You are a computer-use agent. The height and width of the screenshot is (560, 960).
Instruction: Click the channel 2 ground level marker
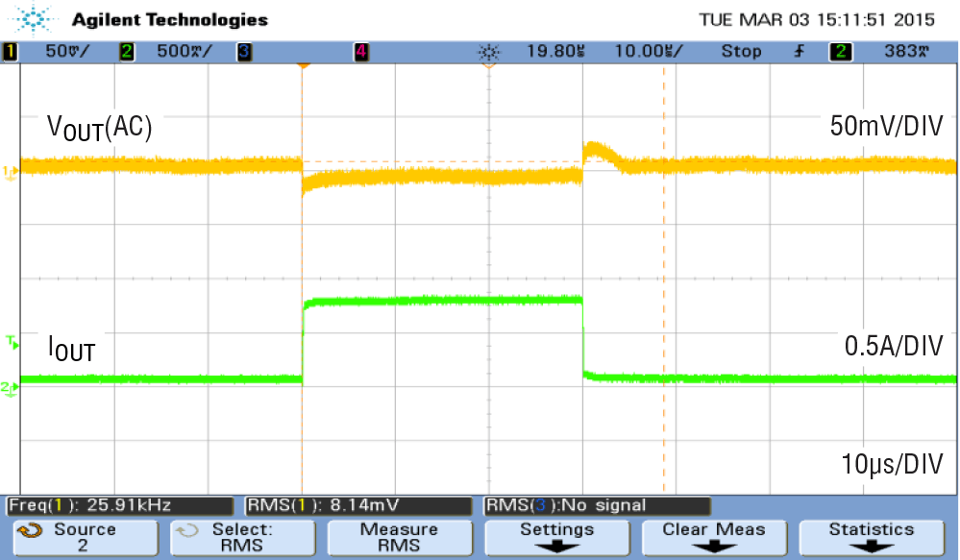[10, 389]
